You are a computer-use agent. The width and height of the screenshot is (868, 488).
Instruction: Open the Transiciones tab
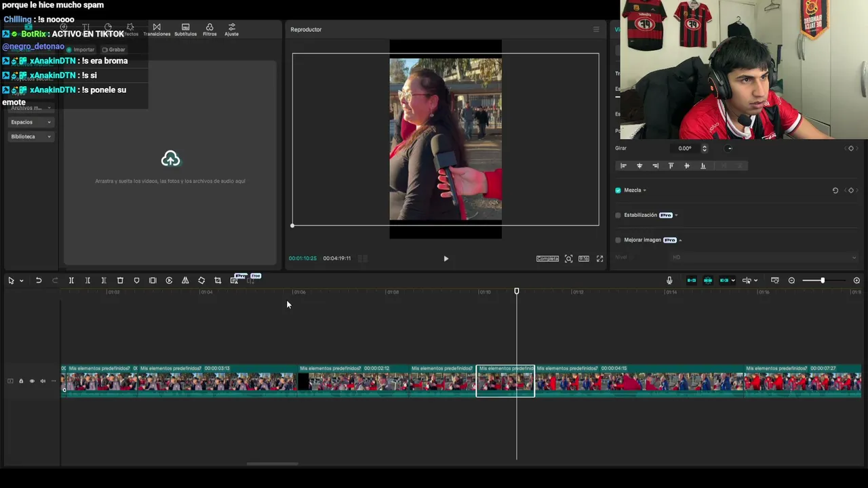157,30
